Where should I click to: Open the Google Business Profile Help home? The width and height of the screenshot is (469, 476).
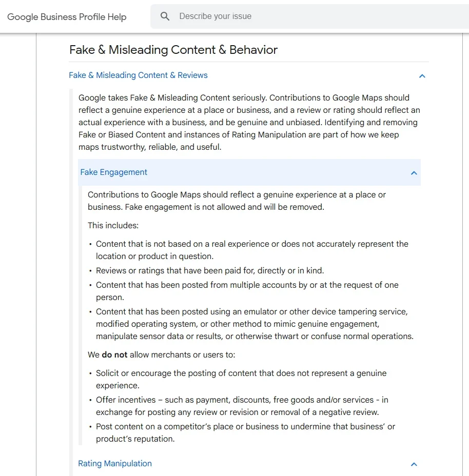click(67, 17)
